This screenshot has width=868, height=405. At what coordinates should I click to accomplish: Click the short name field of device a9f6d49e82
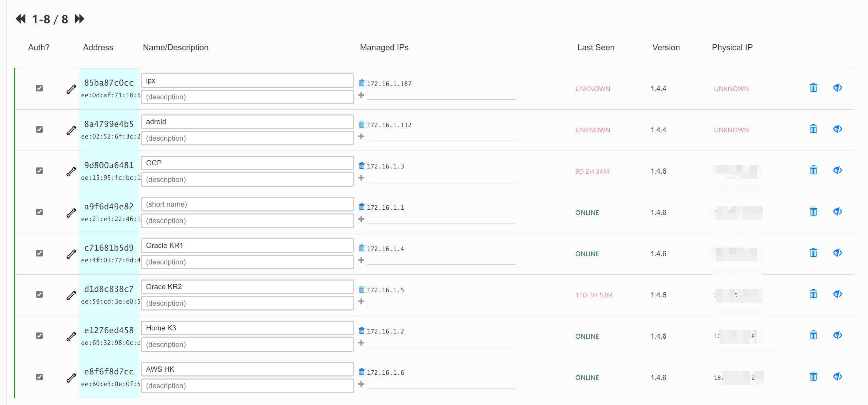(247, 204)
